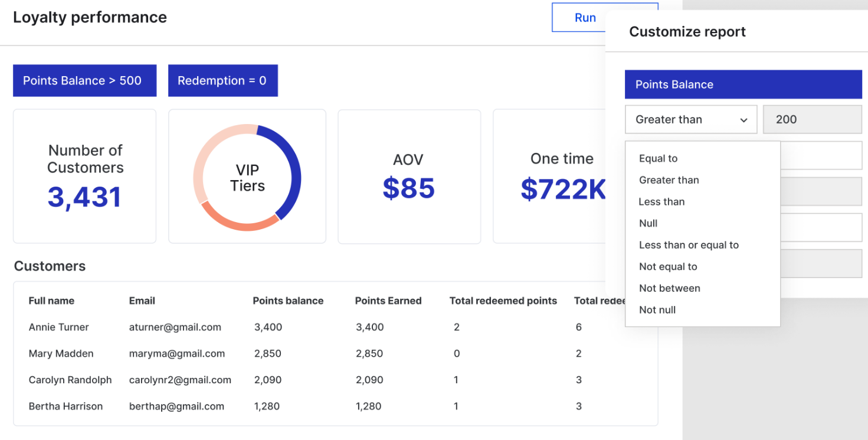Image resolution: width=868 pixels, height=440 pixels.
Task: Choose 'Less than' in the dropdown options
Action: pos(661,201)
